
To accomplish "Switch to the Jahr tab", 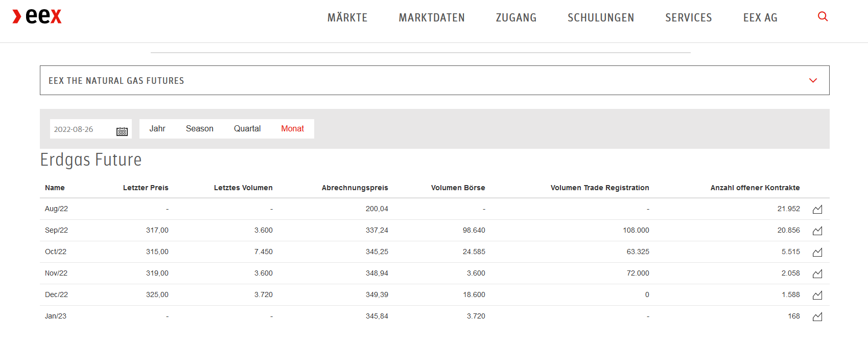I will point(157,129).
